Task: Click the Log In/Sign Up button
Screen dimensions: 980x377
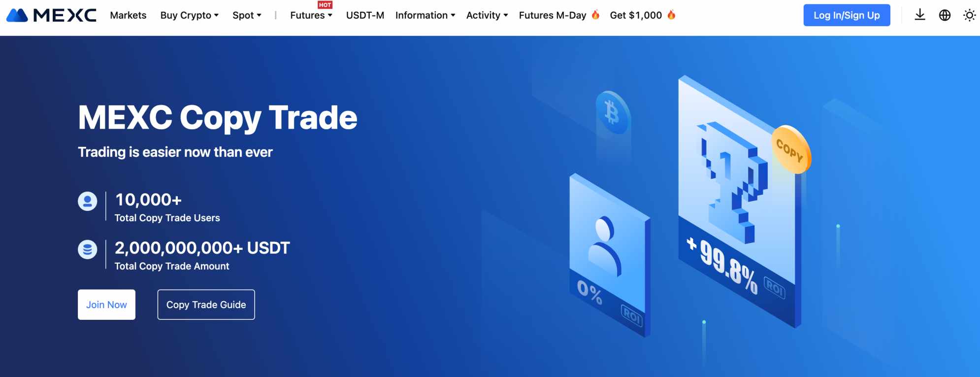Action: pos(847,15)
